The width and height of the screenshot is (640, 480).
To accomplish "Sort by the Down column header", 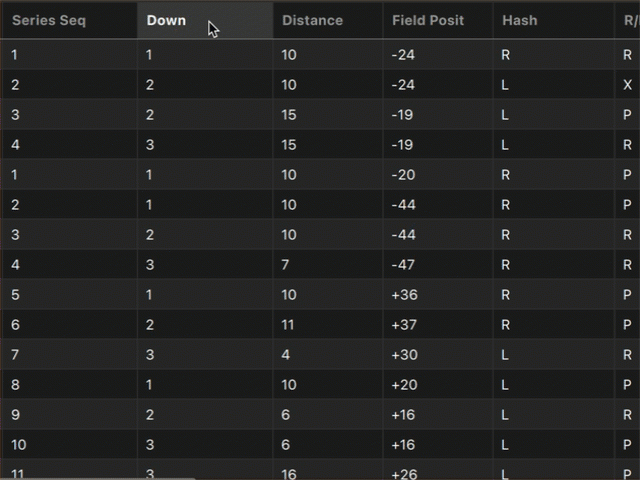I will click(167, 20).
